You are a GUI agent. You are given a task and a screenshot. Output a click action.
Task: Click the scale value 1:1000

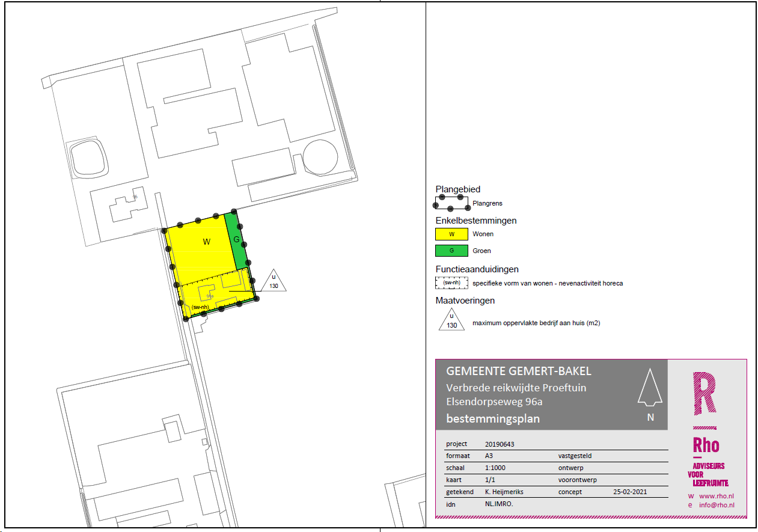click(495, 468)
